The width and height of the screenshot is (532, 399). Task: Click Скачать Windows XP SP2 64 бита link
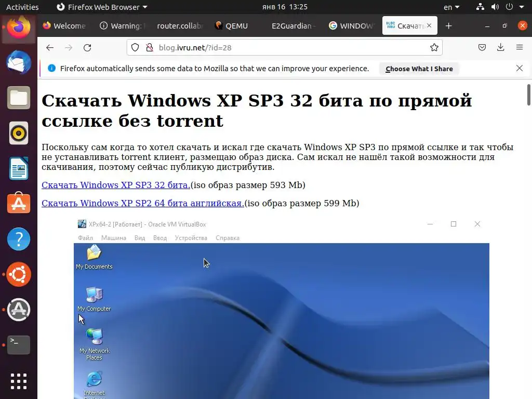pyautogui.click(x=143, y=203)
